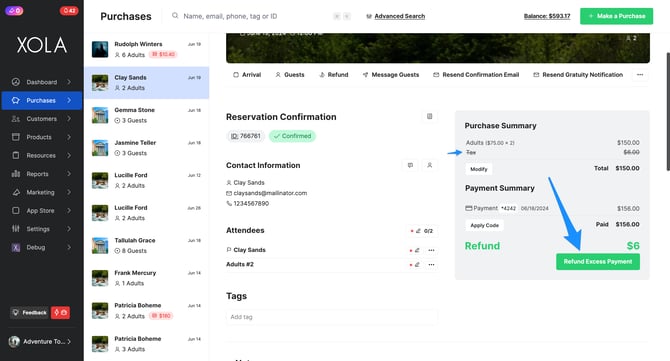The width and height of the screenshot is (670, 361).
Task: Expand the Customers chevron
Action: point(69,119)
